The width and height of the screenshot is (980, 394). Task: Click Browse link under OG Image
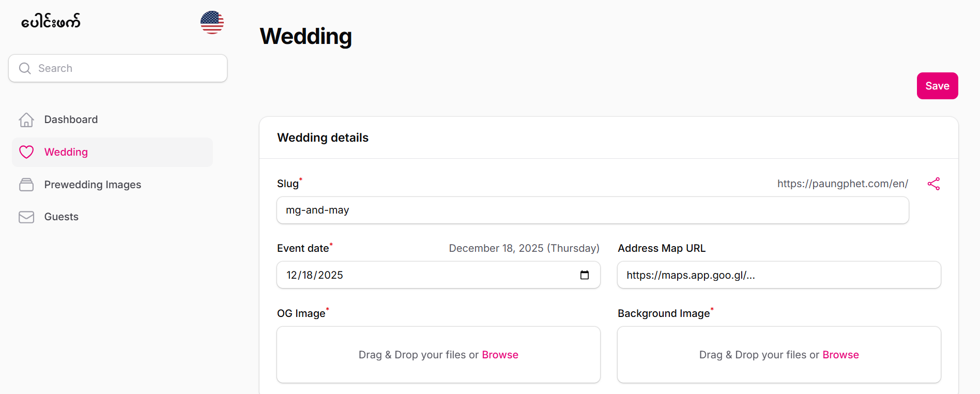(500, 355)
